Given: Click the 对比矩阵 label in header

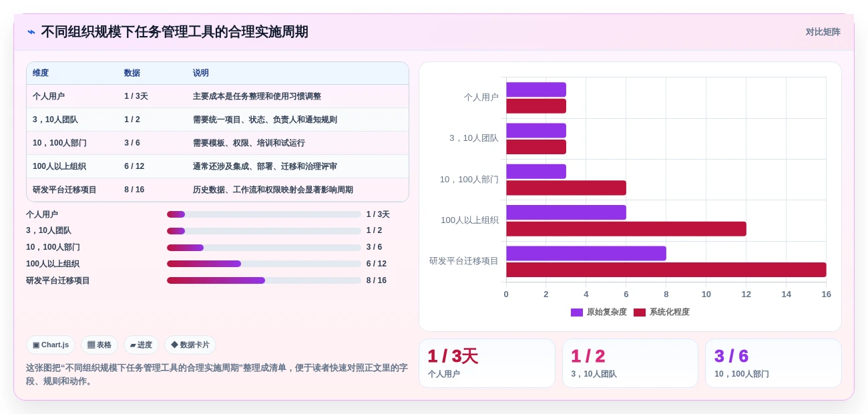Looking at the screenshot, I should tap(823, 32).
